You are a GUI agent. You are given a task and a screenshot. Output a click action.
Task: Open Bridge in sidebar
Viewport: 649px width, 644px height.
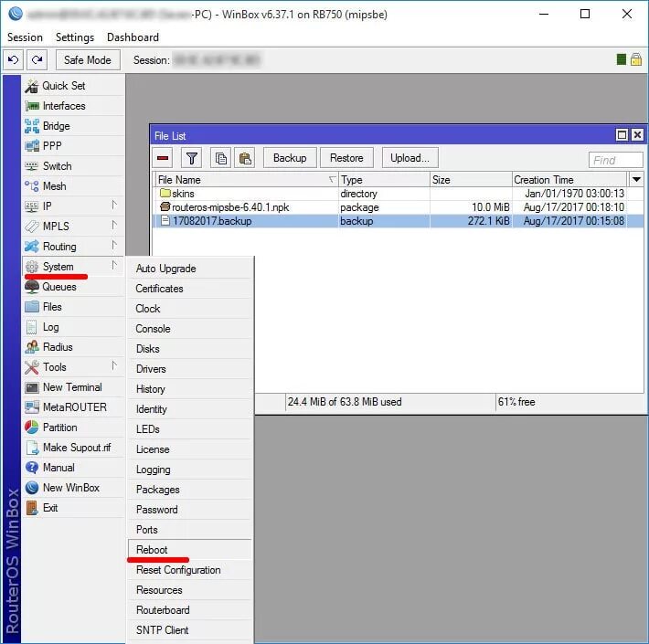73,126
